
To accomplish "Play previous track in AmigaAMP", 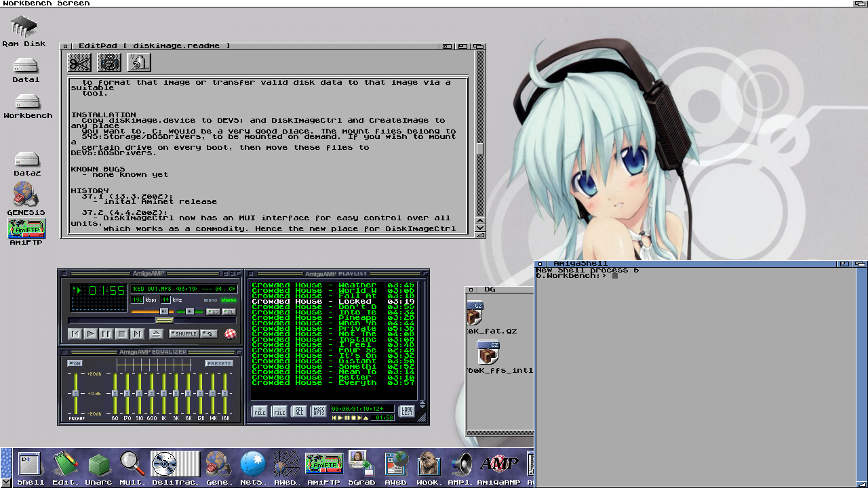I will tap(75, 333).
